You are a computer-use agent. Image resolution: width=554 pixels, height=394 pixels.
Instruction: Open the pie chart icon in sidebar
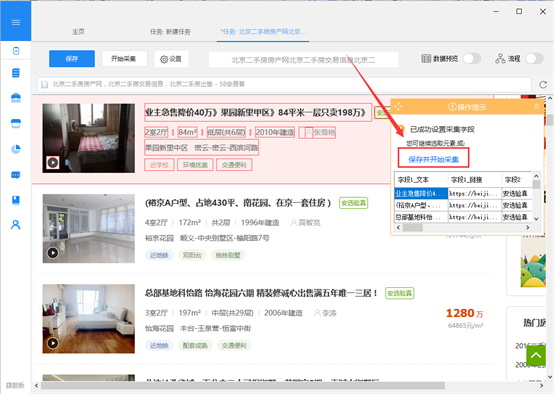[x=16, y=149]
